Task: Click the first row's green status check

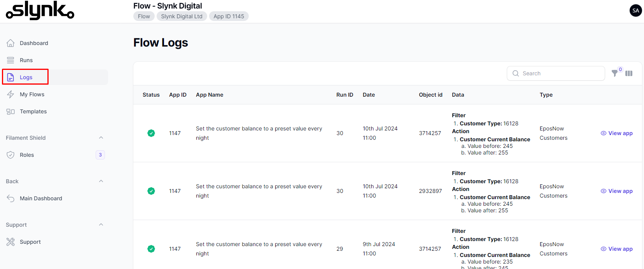Action: (x=151, y=133)
